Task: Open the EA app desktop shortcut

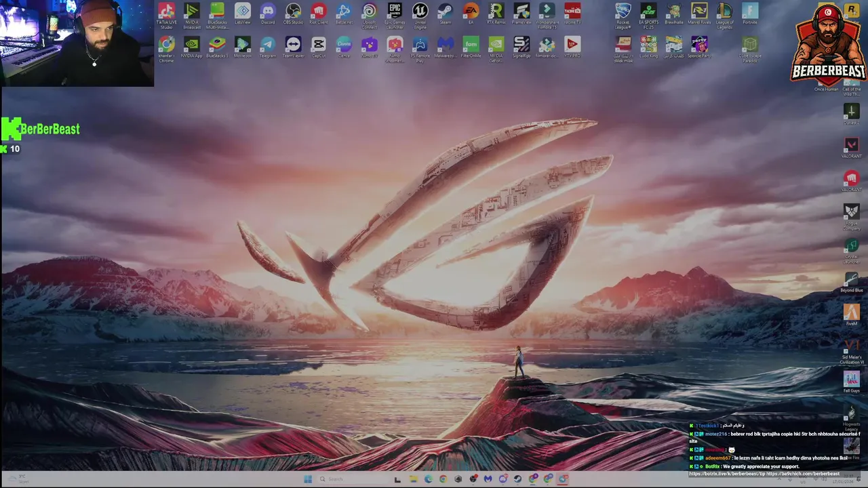Action: (471, 14)
